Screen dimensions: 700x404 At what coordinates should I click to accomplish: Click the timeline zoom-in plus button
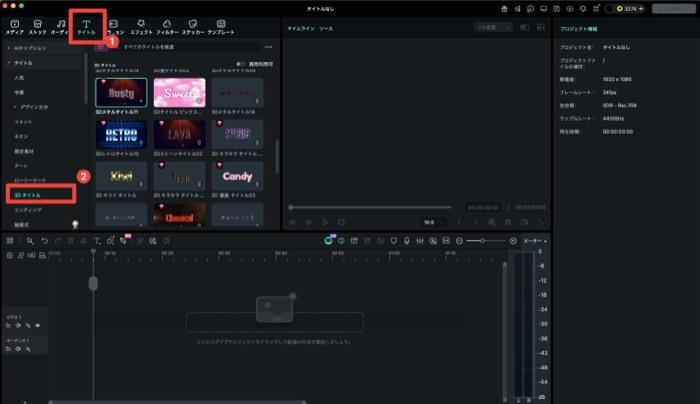click(x=513, y=241)
